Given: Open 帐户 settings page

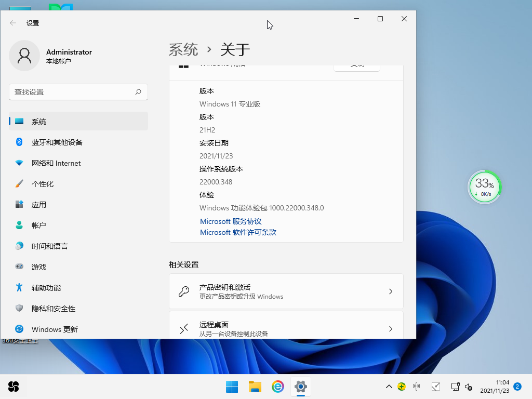Looking at the screenshot, I should click(39, 225).
